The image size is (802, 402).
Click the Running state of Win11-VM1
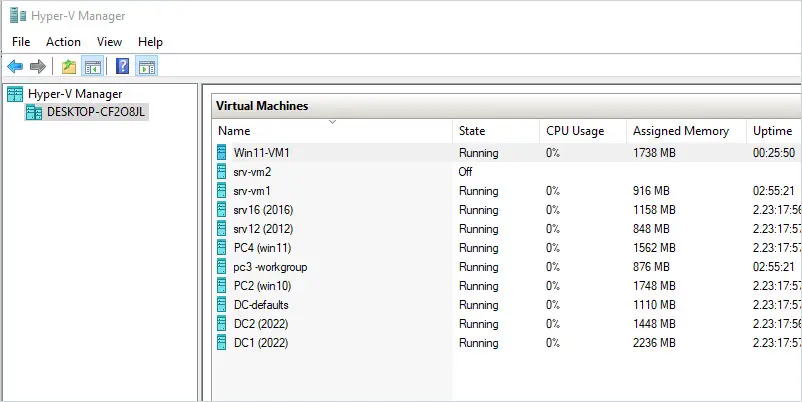[x=479, y=152]
